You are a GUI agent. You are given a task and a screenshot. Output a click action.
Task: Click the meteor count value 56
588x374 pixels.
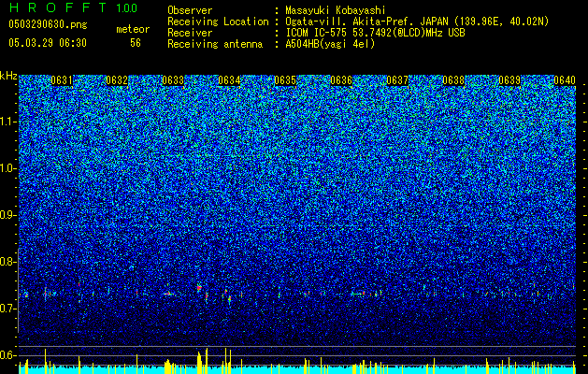point(136,43)
